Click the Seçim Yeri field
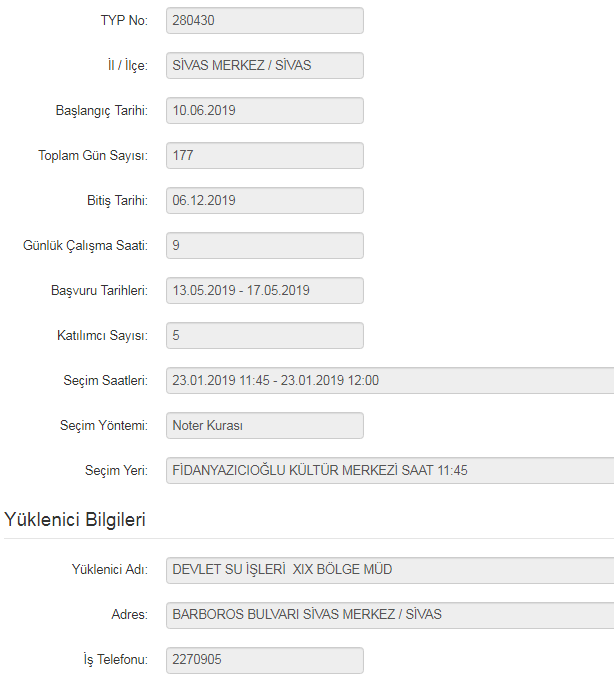This screenshot has height=683, width=614. click(x=389, y=470)
